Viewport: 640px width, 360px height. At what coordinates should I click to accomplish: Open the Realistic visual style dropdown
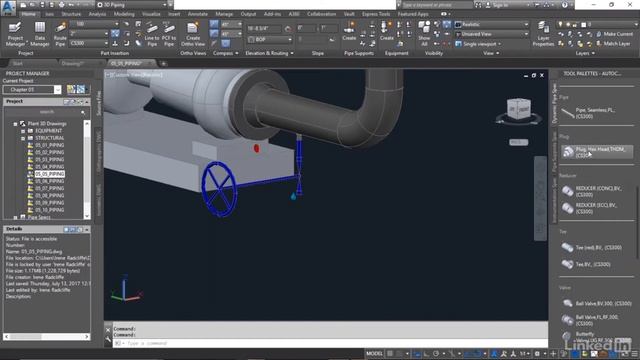point(491,24)
